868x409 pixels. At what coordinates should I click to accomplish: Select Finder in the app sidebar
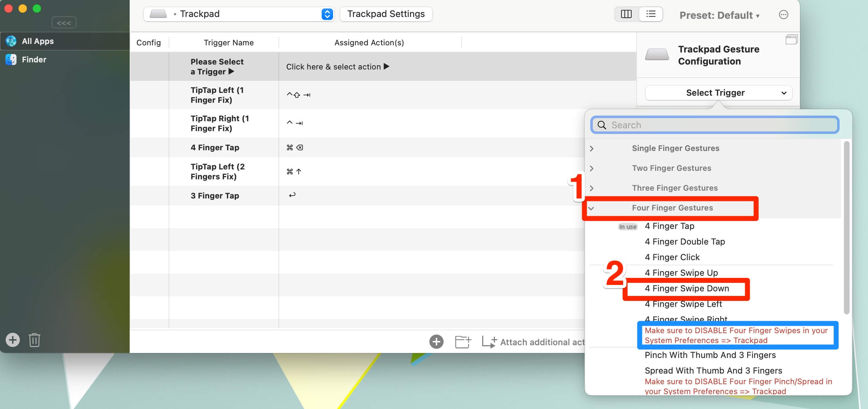(x=34, y=60)
